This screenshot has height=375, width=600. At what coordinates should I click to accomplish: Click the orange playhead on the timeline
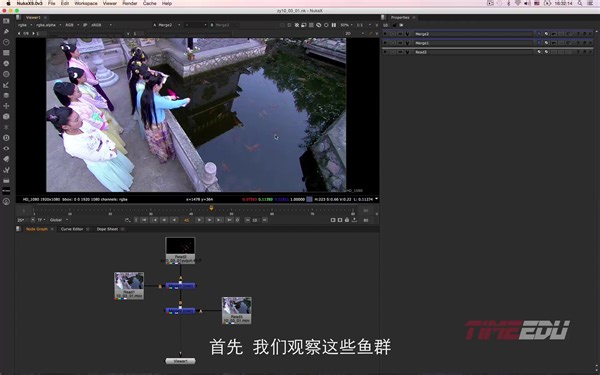[x=211, y=208]
